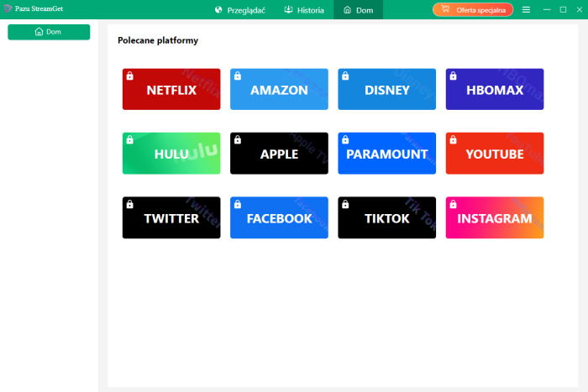Click the lock icon on Disney tile
This screenshot has width=588, height=392.
(345, 76)
